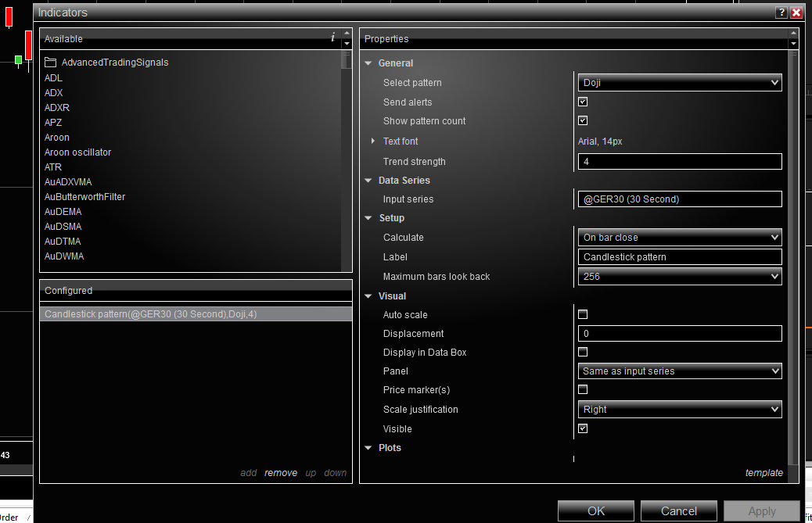Select AuADXVMA in Available list

[68, 182]
